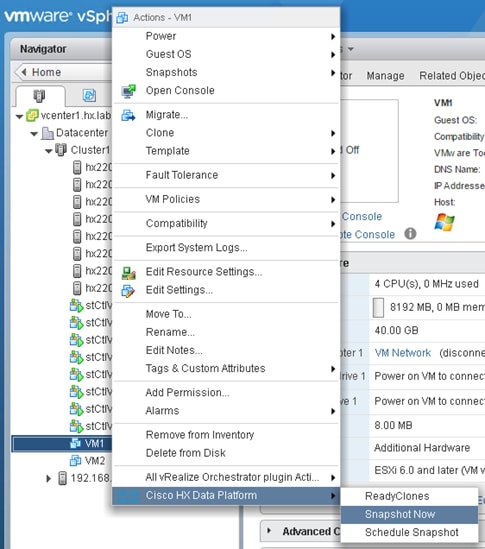Open the Tags & Custom Attributes submenu arrow
This screenshot has height=549, width=485.
click(333, 369)
